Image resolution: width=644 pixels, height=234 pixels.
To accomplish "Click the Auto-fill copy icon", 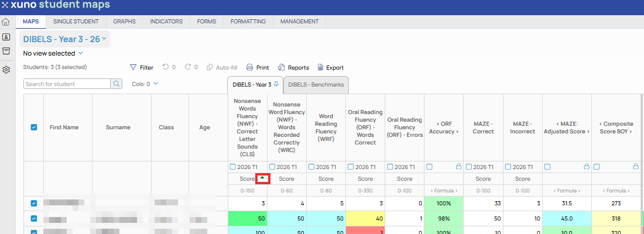I will [210, 67].
